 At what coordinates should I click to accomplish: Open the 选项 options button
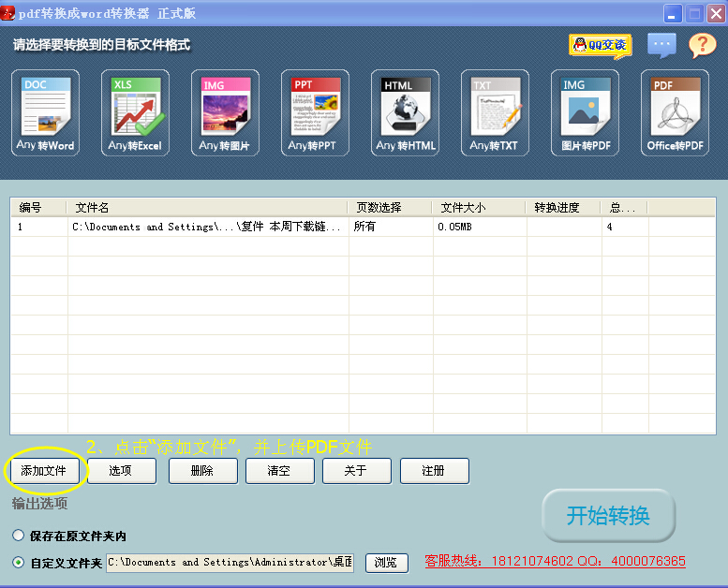coord(121,471)
